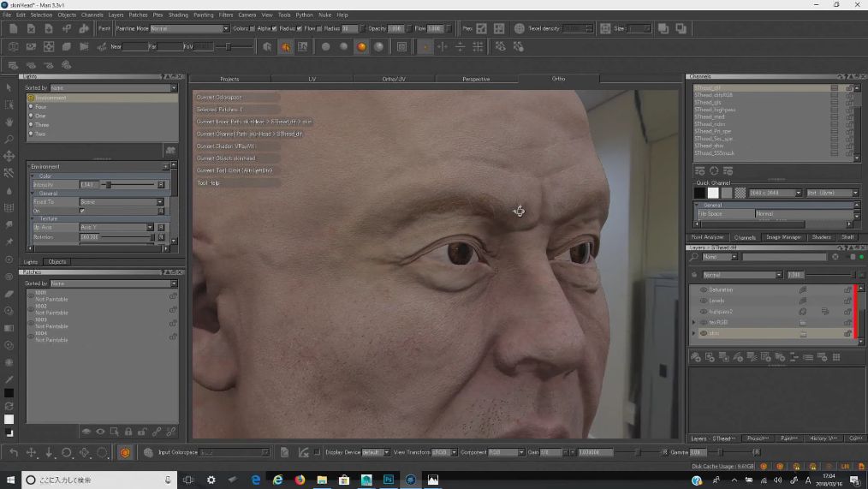Open the Fixed To Scene dropdown

click(122, 201)
